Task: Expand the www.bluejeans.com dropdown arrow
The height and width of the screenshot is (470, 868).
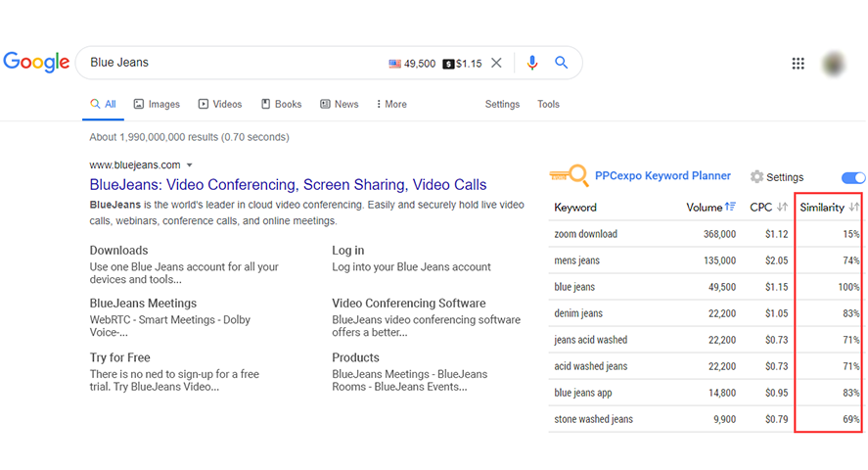Action: (x=189, y=164)
